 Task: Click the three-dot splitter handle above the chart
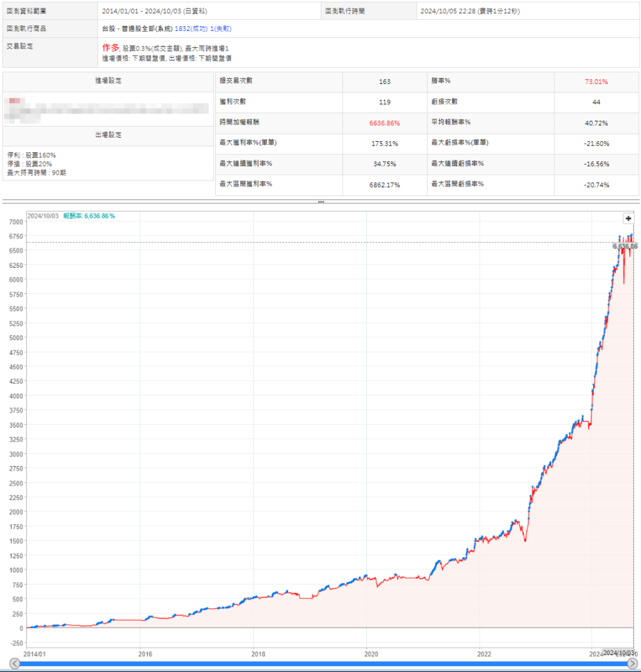click(x=321, y=201)
